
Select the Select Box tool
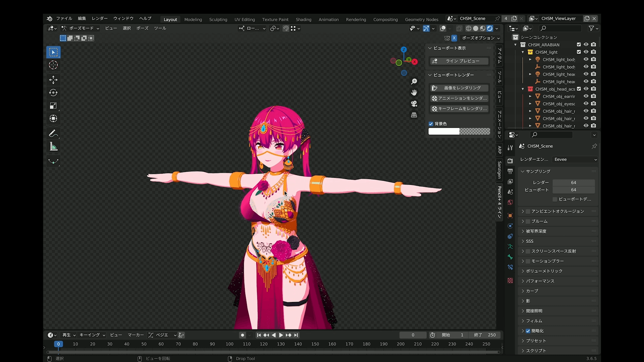coord(53,52)
